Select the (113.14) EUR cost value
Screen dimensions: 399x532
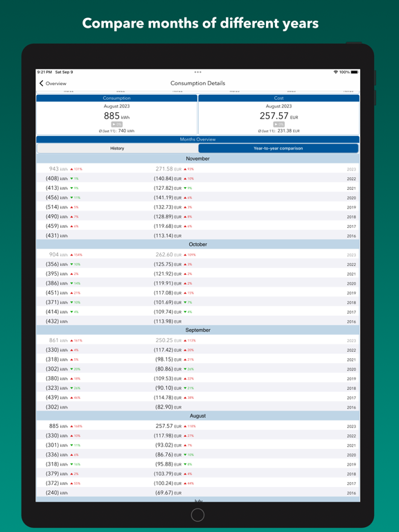(x=168, y=236)
